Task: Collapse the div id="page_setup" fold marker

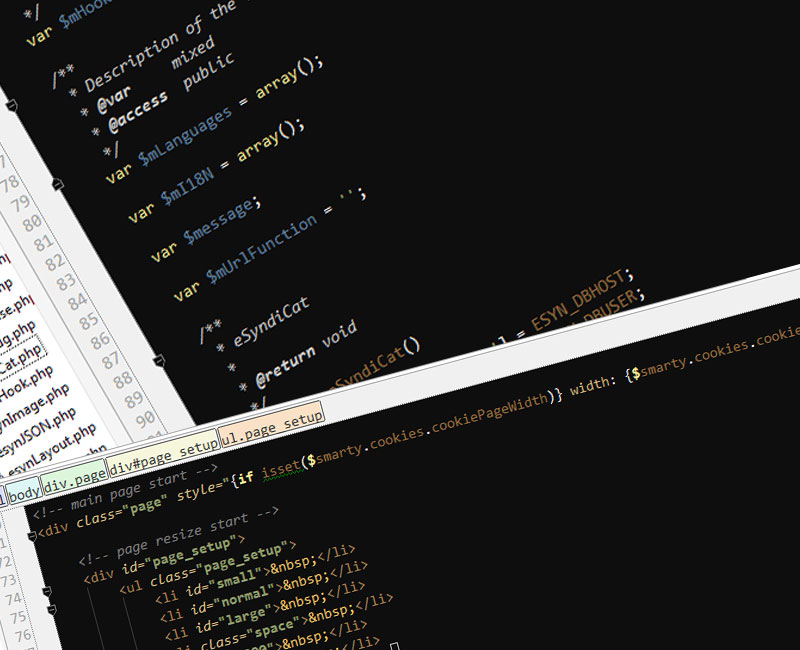Action: (47, 591)
